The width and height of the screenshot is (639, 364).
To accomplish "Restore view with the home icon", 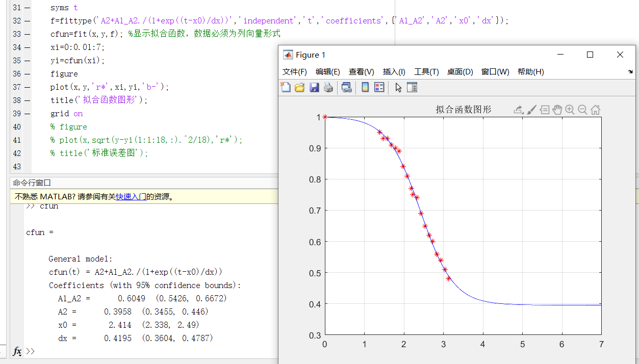I will [x=595, y=110].
